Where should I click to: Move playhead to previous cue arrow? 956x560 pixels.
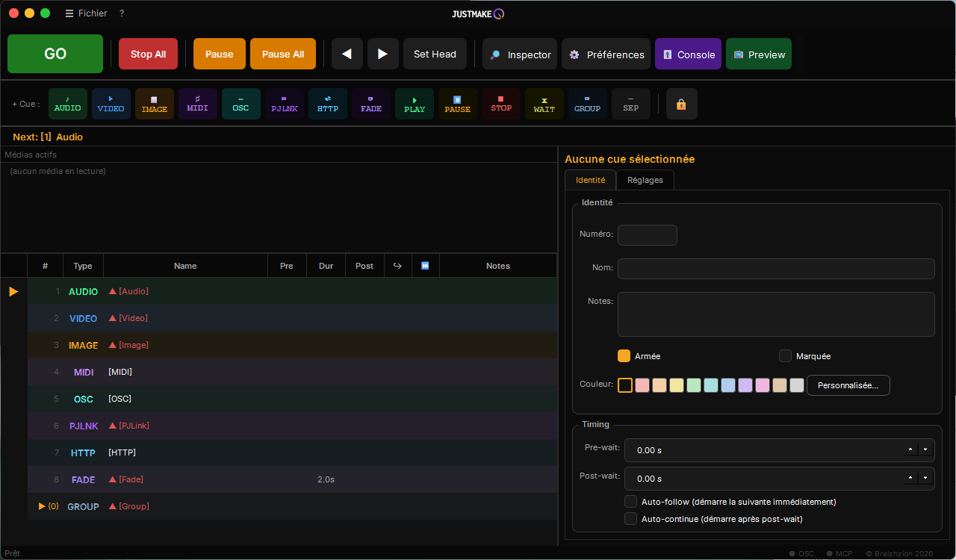pyautogui.click(x=347, y=54)
